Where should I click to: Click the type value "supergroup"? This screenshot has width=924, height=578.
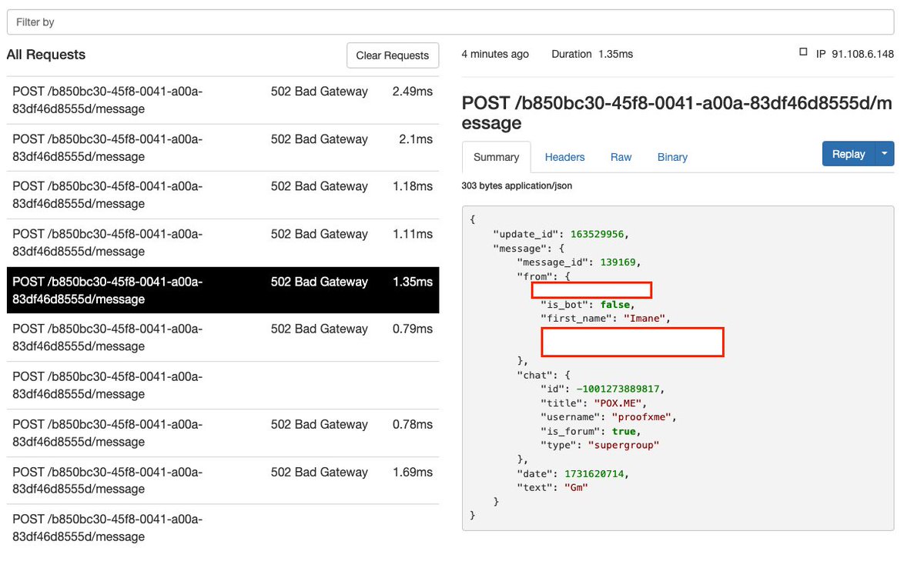tap(624, 445)
